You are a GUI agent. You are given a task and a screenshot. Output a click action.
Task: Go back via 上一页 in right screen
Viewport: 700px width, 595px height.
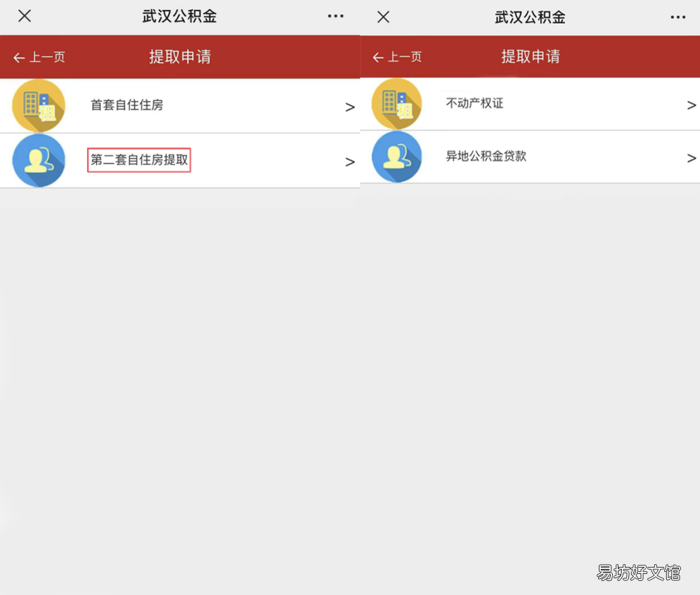[397, 57]
